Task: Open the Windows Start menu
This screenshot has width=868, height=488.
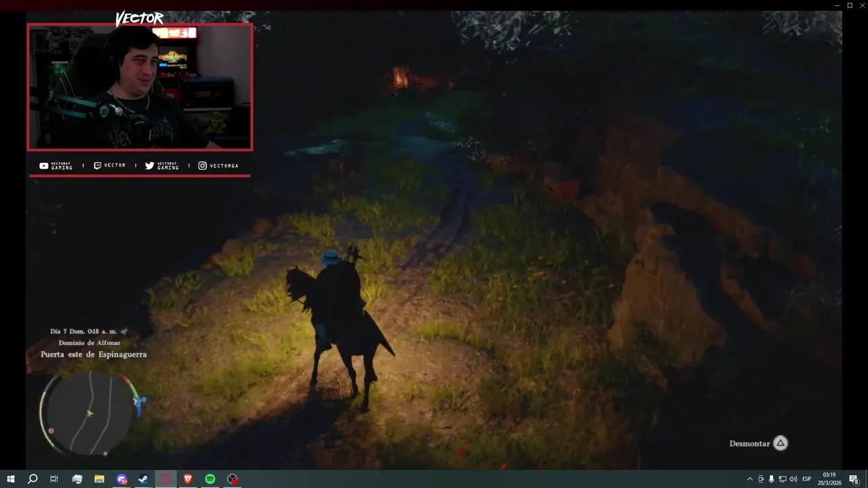Action: point(11,479)
